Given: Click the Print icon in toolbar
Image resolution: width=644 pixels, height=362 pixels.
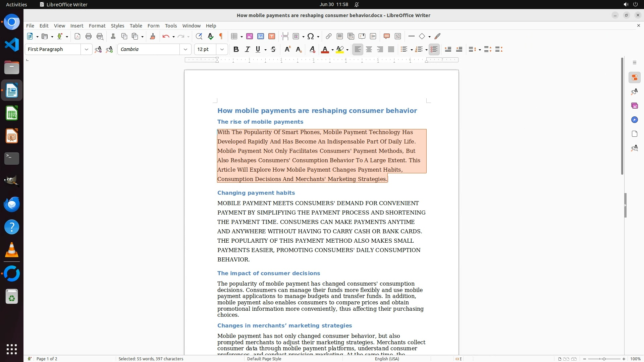Looking at the screenshot, I should click(x=89, y=36).
